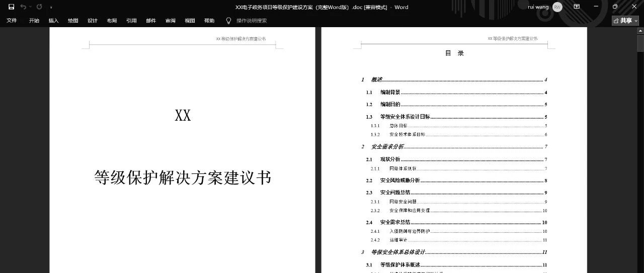Switch to the 绘图 ribbon tab
The width and height of the screenshot is (644, 273).
pos(73,21)
